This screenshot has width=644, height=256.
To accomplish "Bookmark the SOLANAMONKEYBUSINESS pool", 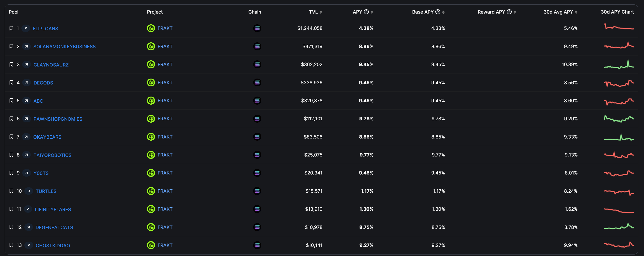I will [x=11, y=46].
